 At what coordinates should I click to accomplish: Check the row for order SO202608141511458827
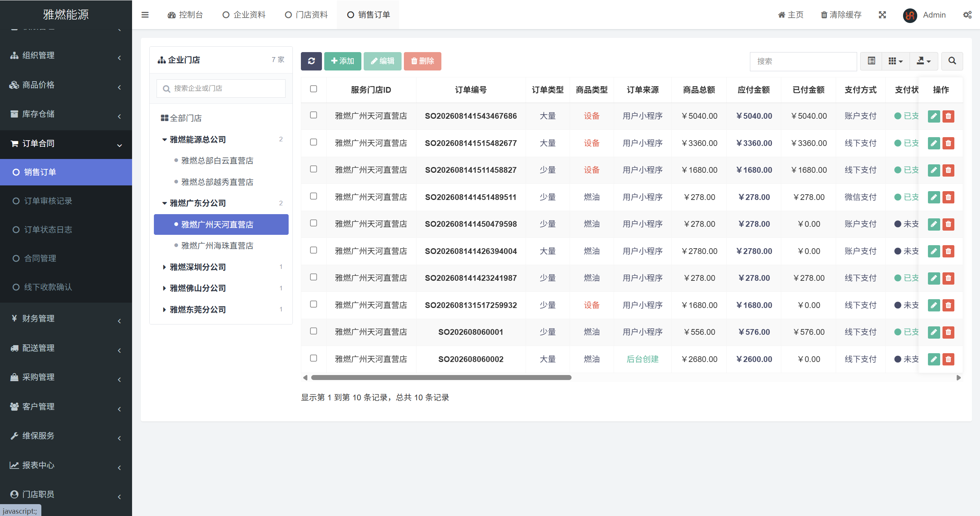[x=314, y=169]
